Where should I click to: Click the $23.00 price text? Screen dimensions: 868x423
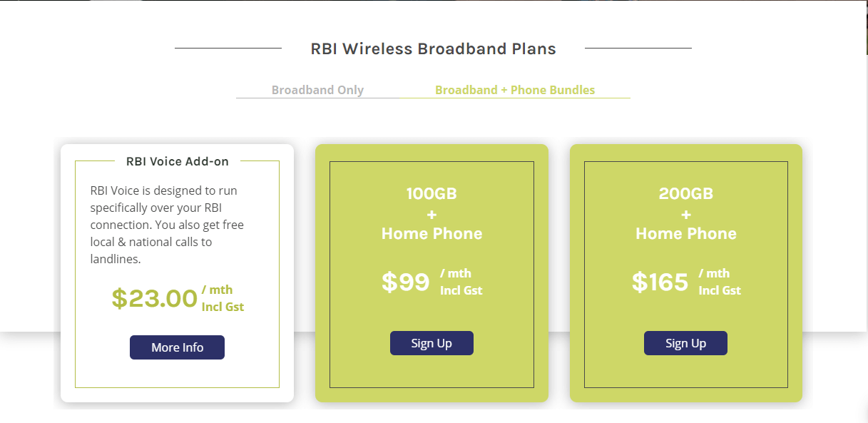click(154, 298)
